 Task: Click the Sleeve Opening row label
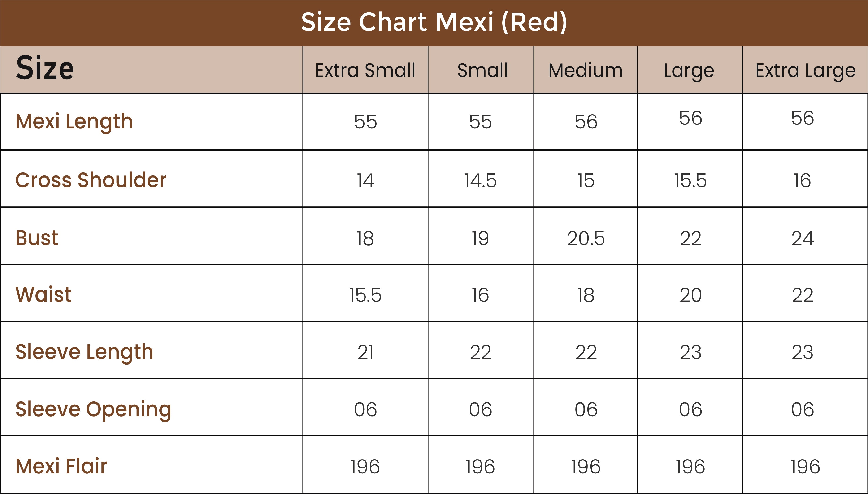(93, 409)
